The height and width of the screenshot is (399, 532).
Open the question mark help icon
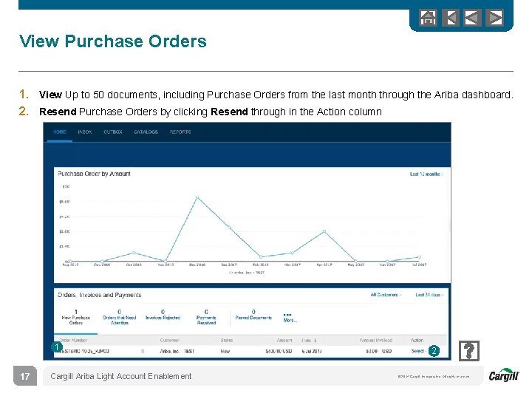pyautogui.click(x=469, y=350)
